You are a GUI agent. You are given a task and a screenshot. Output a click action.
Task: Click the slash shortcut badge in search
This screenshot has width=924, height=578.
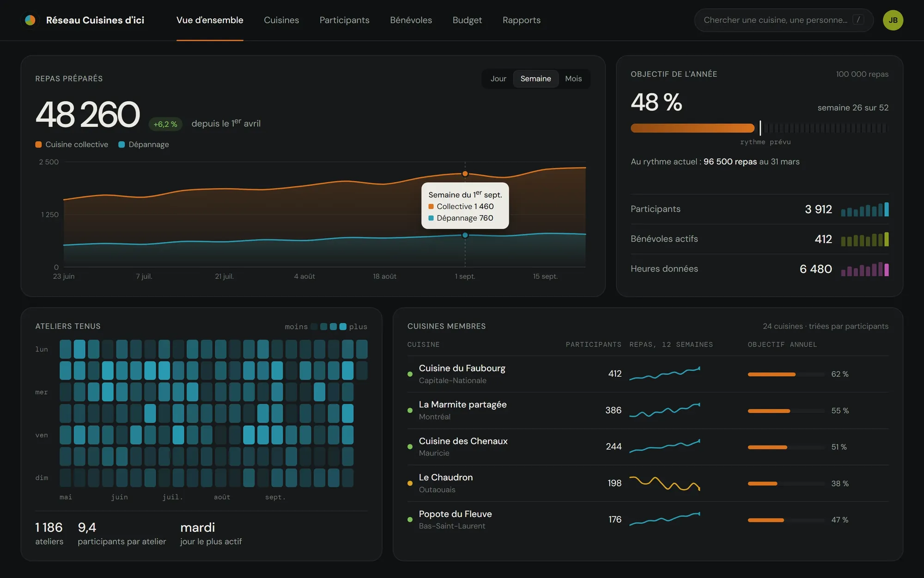pos(858,20)
